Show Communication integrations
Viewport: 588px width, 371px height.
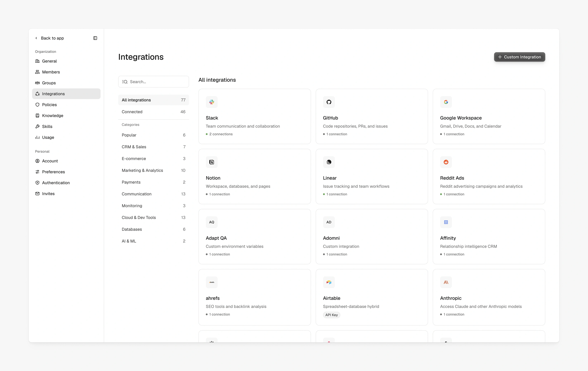click(x=153, y=194)
